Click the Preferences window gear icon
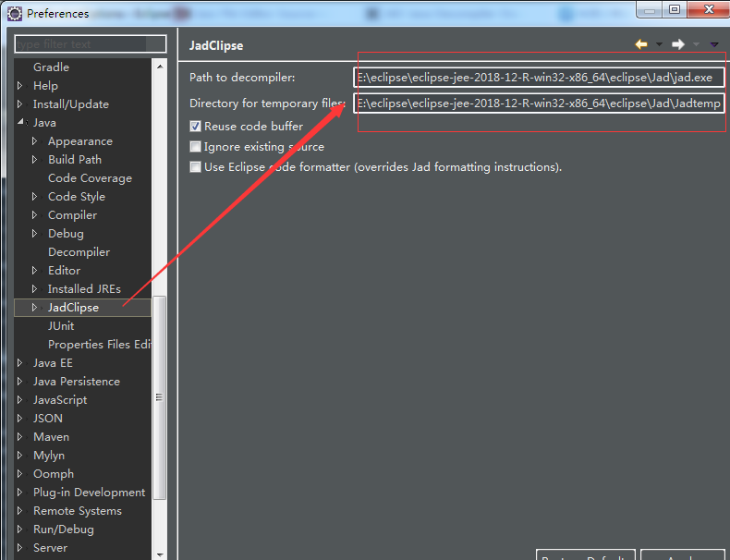 pos(15,14)
